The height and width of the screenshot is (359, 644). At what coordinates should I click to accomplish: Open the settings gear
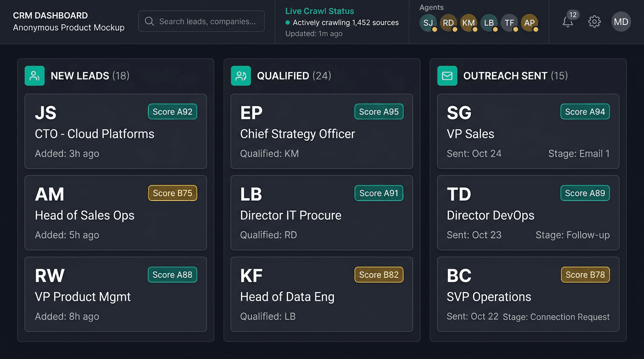point(594,21)
